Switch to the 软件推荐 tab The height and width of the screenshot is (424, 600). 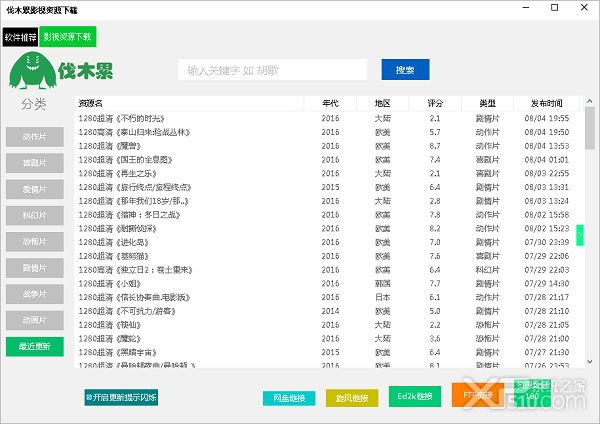click(20, 37)
